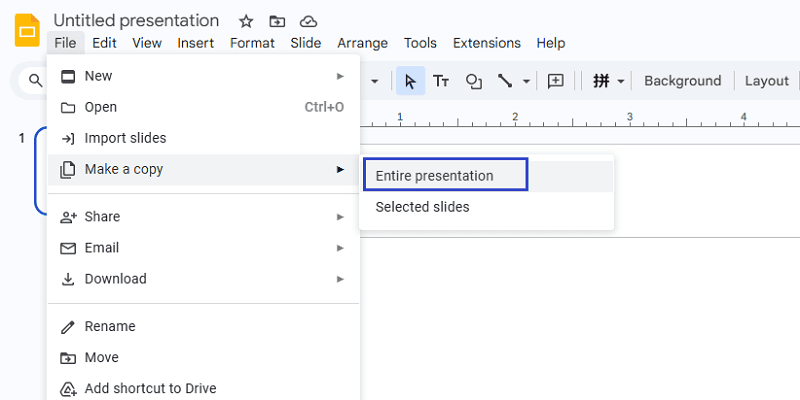Select the Line tool
This screenshot has width=800, height=400.
506,81
